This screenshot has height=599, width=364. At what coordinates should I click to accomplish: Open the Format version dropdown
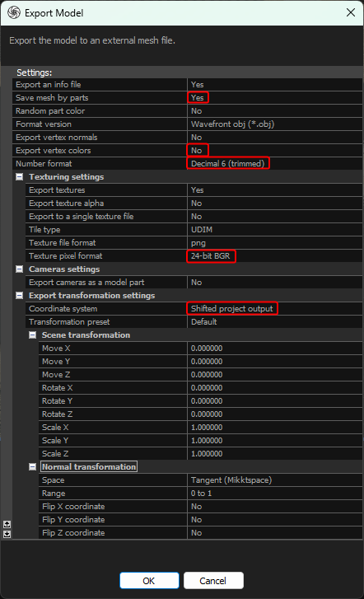pyautogui.click(x=274, y=124)
